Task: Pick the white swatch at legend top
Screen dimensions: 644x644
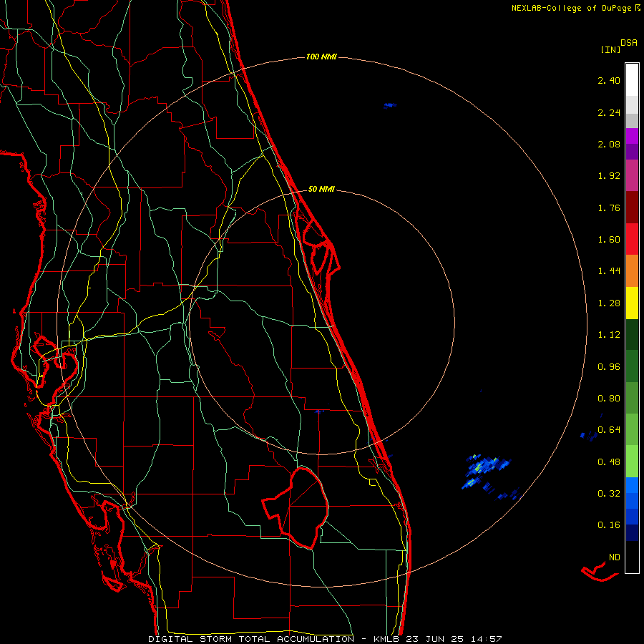Action: 632,79
